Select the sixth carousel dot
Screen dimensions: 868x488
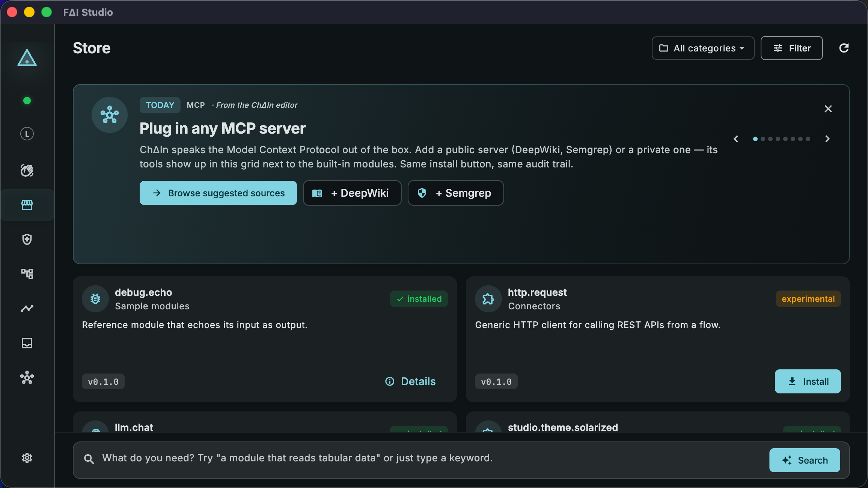click(793, 139)
